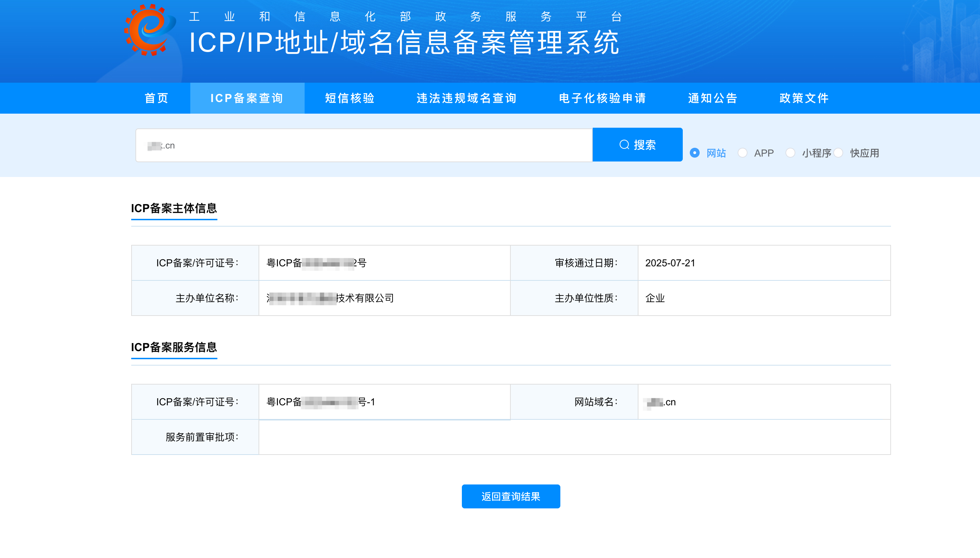This screenshot has width=980, height=558.
Task: Select the 小程序 radio button
Action: point(791,153)
